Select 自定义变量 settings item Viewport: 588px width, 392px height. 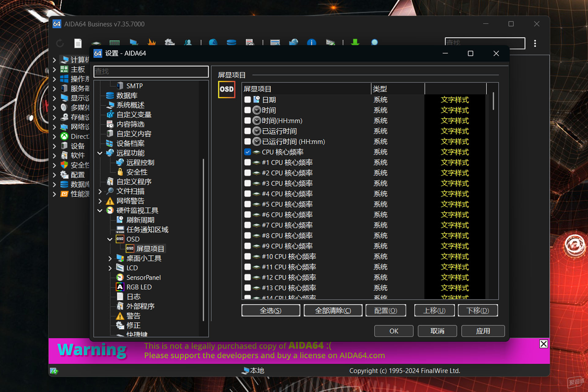[134, 115]
